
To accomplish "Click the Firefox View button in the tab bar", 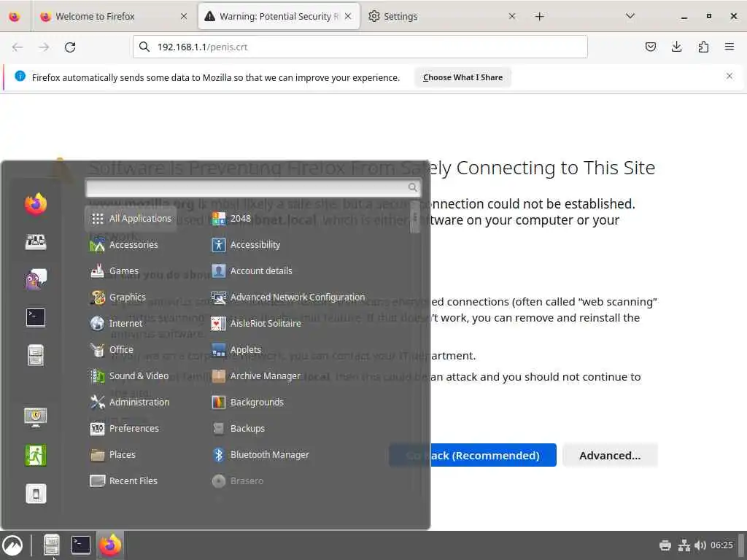I will coord(15,16).
